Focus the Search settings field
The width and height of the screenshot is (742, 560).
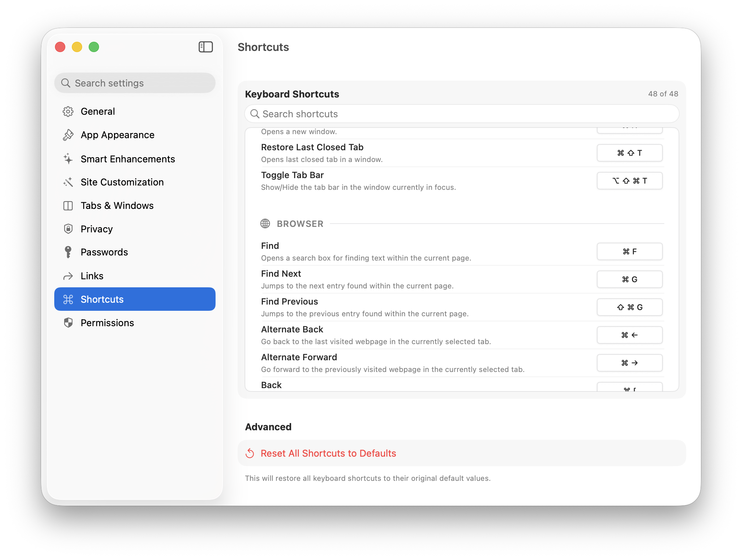(x=135, y=83)
